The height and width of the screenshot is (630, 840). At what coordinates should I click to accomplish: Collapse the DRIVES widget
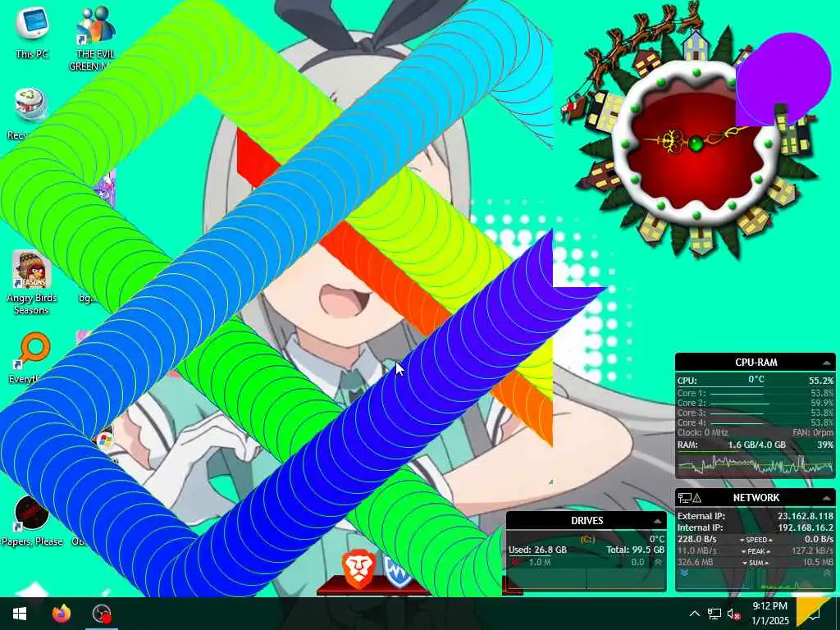tap(657, 521)
